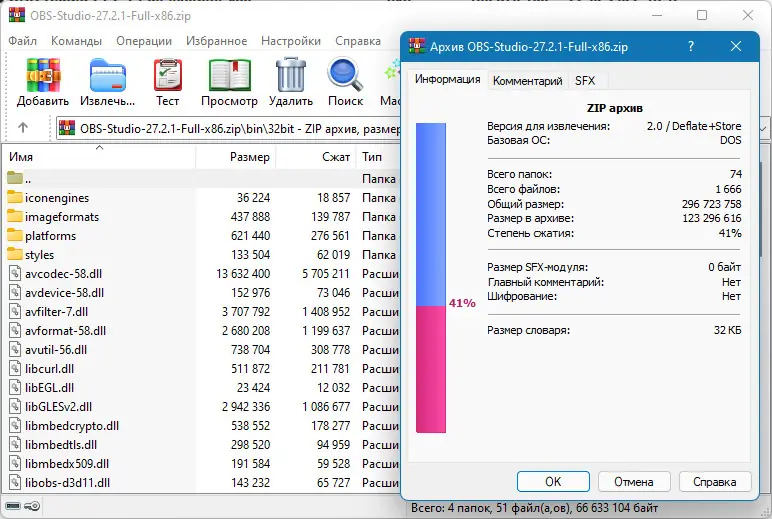Click the help question mark in dialog title
Viewport: 772px width, 519px height.
click(691, 46)
